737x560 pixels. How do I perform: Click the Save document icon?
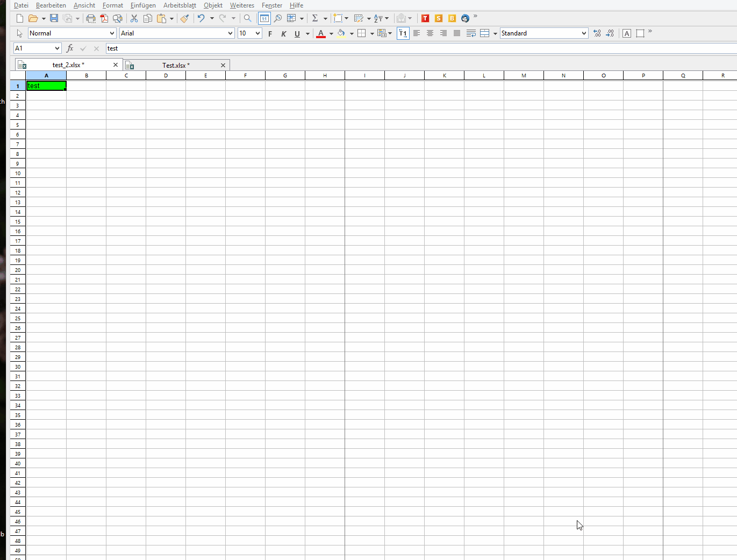54,18
